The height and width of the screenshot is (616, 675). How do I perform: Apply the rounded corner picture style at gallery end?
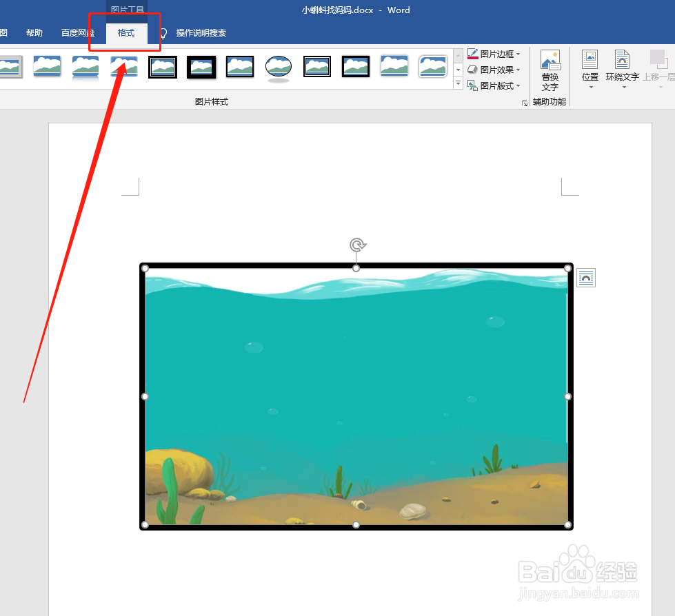[x=432, y=67]
